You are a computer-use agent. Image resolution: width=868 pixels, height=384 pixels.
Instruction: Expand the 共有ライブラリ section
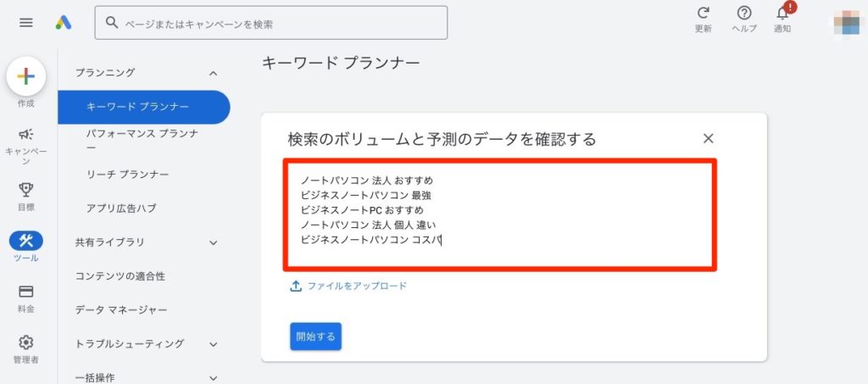coord(213,242)
